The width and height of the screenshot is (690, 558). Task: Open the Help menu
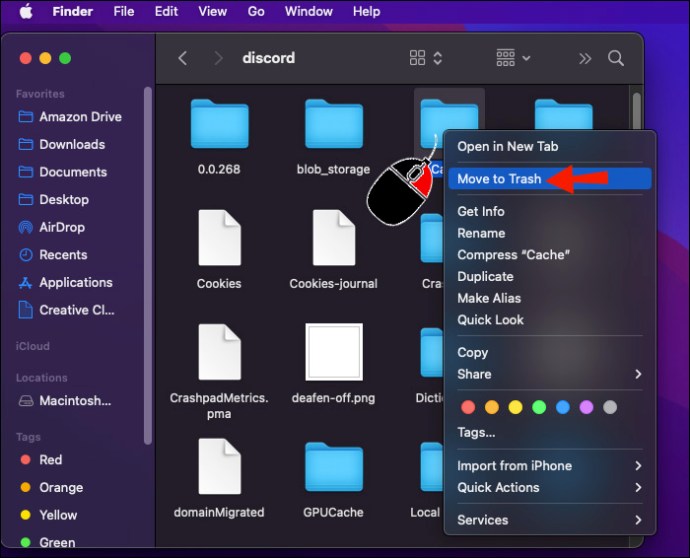367,11
